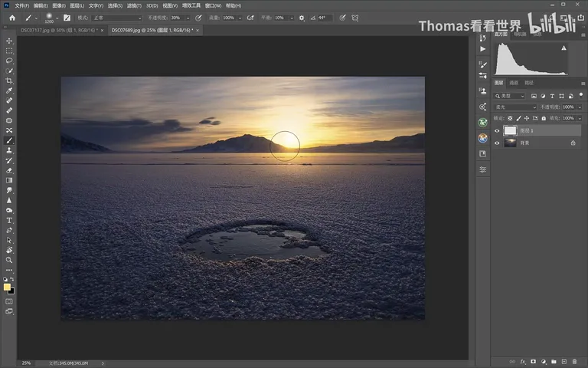Open the Layers panel flyout menu

click(583, 84)
